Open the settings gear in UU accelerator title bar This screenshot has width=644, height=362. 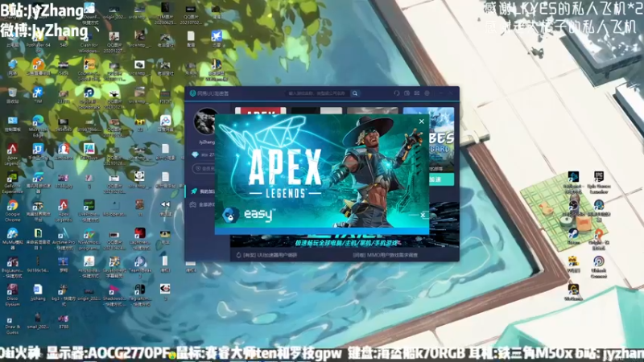pyautogui.click(x=427, y=93)
